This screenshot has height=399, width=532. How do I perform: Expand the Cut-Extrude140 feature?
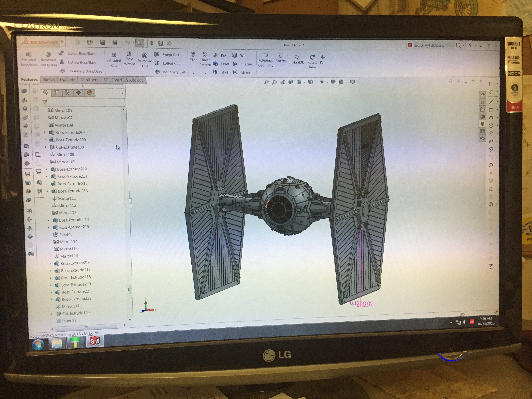52,314
